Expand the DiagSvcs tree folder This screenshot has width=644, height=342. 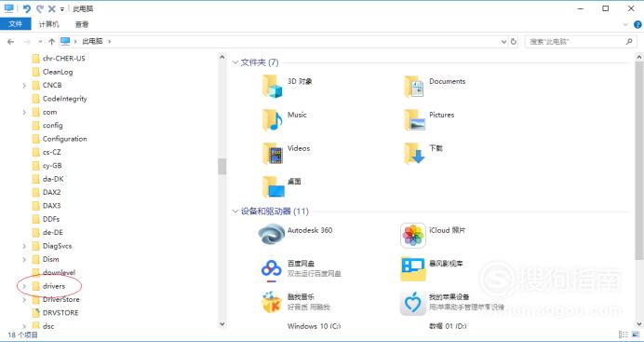[x=24, y=246]
